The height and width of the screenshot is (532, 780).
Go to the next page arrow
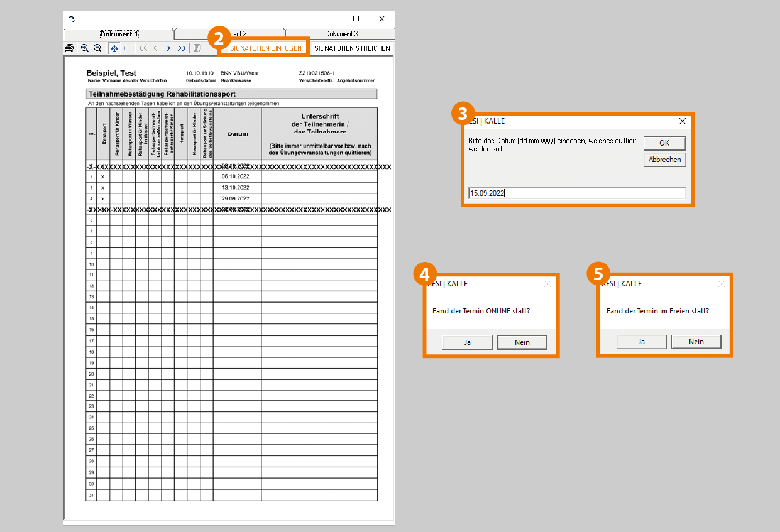pyautogui.click(x=168, y=48)
